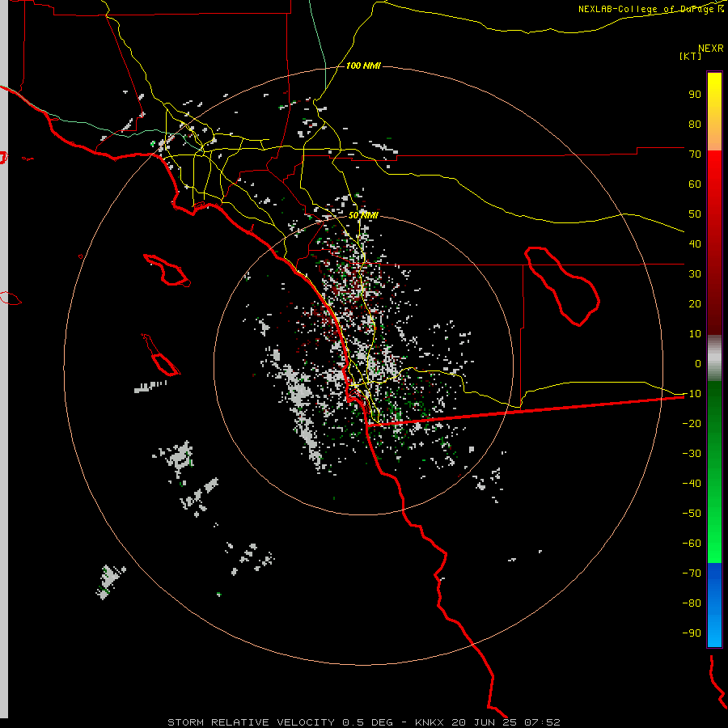
Task: Click the -70 value on velocity scale
Action: (x=692, y=574)
